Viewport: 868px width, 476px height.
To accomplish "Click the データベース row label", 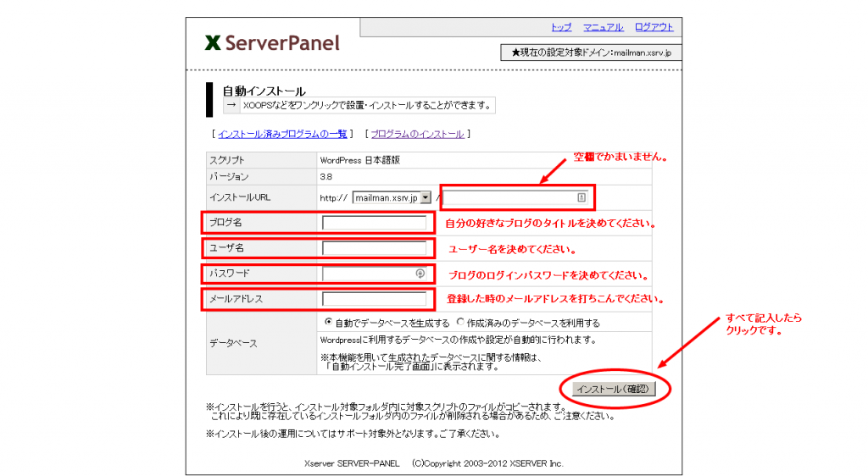I will (233, 343).
